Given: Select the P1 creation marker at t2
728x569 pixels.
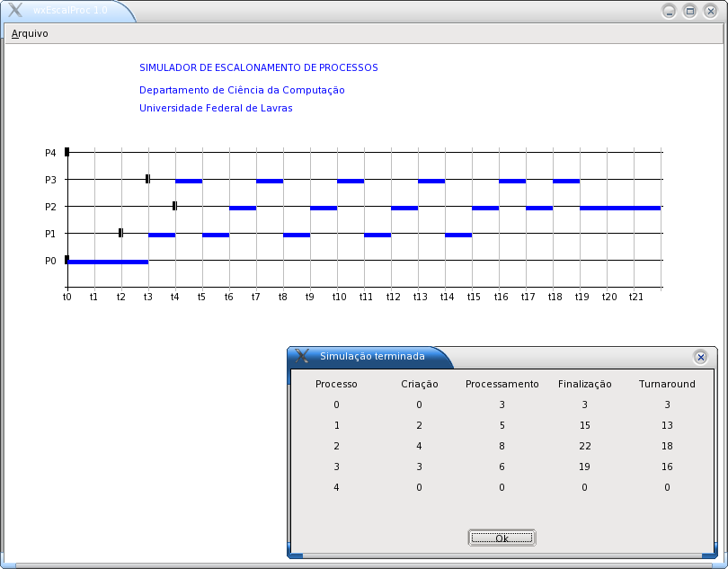Looking at the screenshot, I should pos(120,233).
